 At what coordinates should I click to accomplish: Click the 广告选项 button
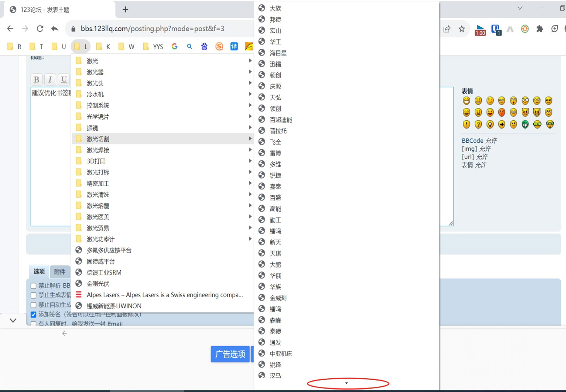point(230,354)
